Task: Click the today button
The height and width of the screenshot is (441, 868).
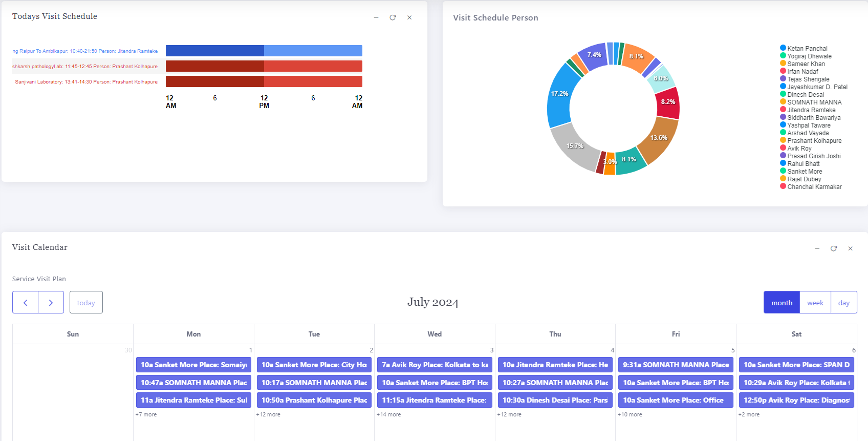Action: [86, 303]
